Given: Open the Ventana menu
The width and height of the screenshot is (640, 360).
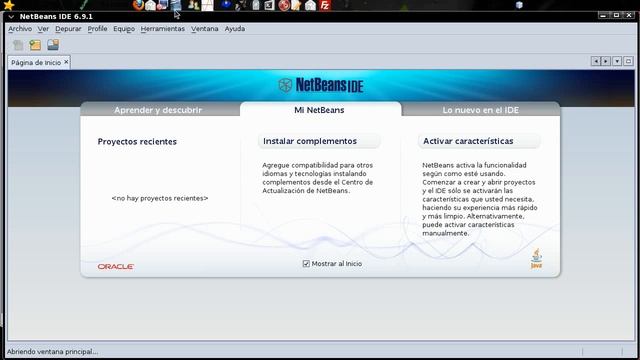Looking at the screenshot, I should (204, 29).
